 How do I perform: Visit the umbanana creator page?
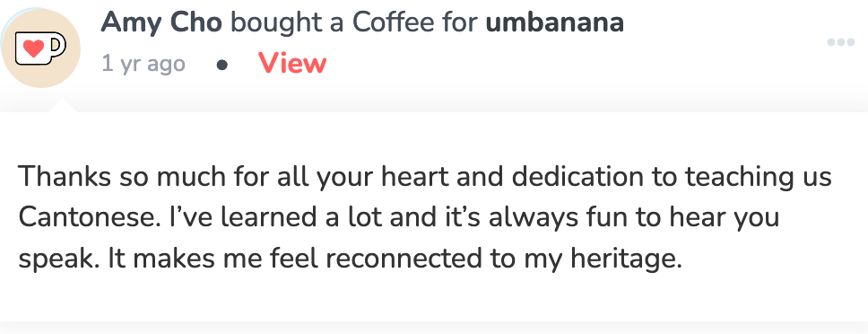(555, 22)
